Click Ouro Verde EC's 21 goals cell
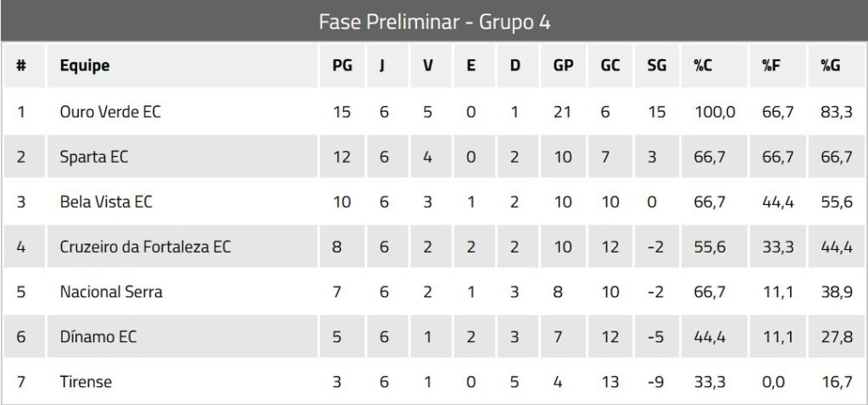 click(562, 112)
